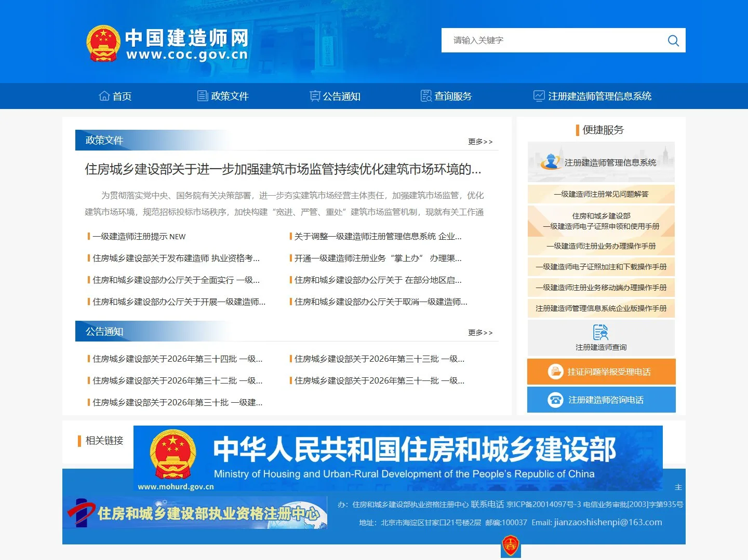Click the jianzaoshishenpi@163.com email text
The width and height of the screenshot is (748, 560).
pyautogui.click(x=608, y=522)
